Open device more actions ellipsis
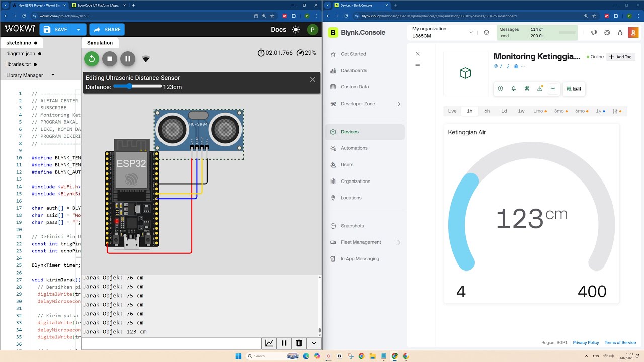Screen dimensions: 644x362 [x=553, y=88]
